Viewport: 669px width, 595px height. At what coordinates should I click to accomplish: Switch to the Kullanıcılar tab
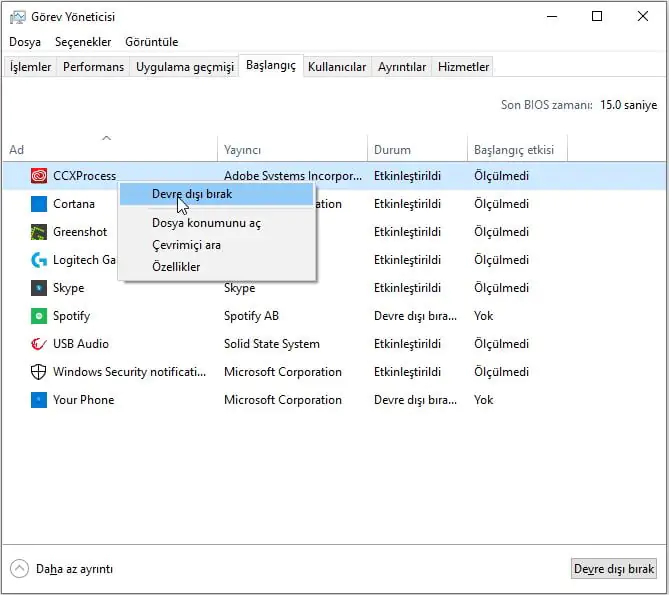pyautogui.click(x=337, y=67)
